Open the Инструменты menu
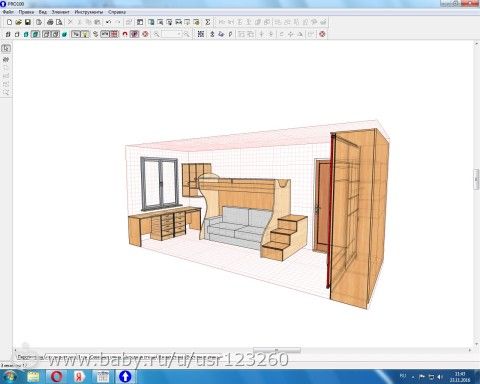Screen dimensions: 480x384 [89, 12]
